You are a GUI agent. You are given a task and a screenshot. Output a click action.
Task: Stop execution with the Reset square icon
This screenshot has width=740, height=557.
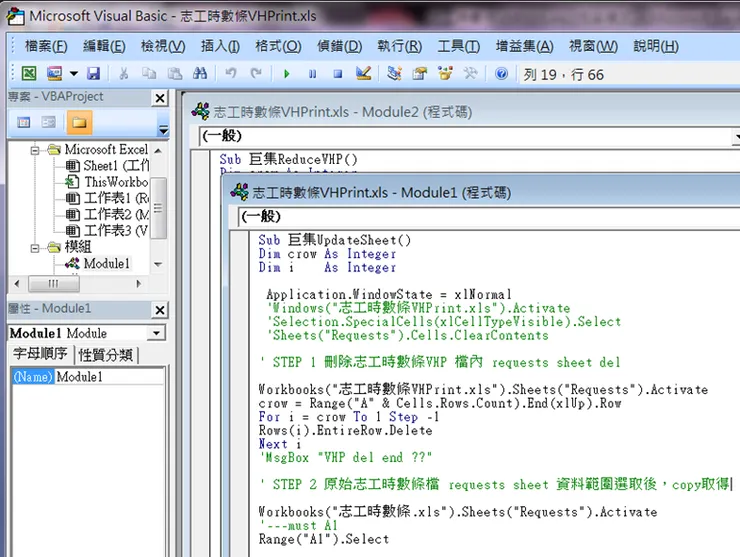(x=337, y=74)
